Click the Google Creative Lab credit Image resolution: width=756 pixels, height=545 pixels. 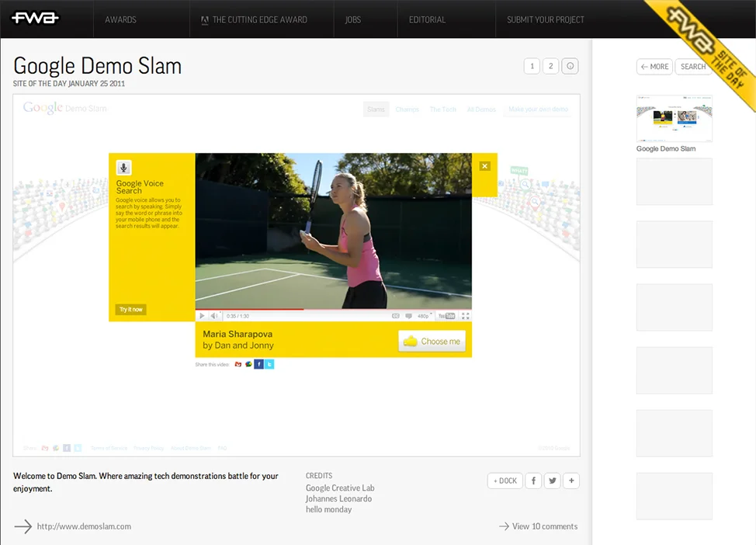(340, 488)
